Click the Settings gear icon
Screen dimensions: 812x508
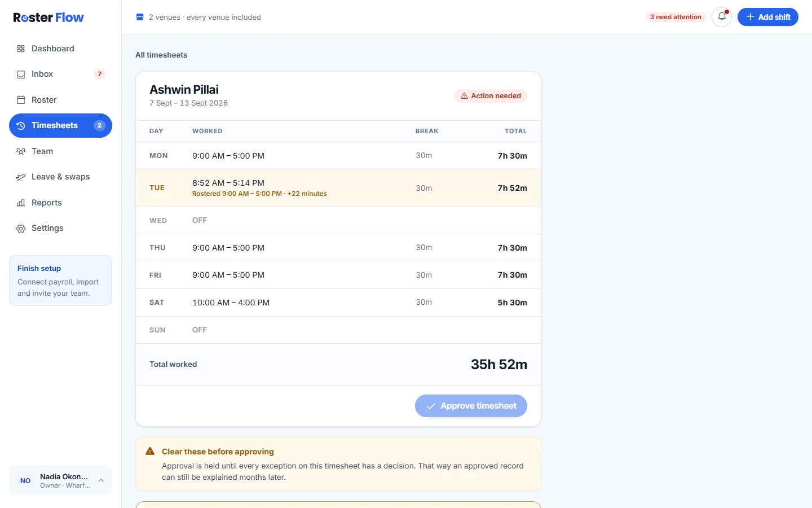(21, 228)
